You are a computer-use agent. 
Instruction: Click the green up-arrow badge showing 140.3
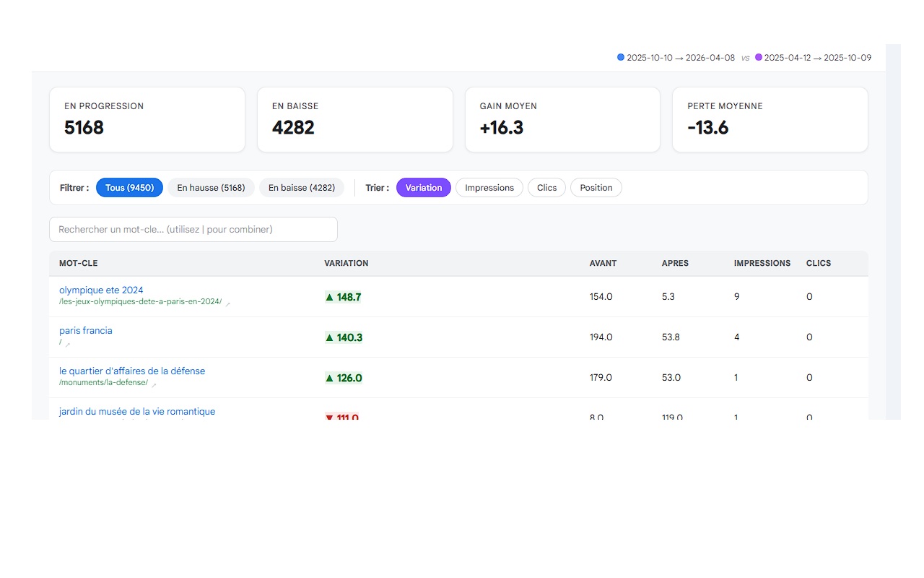(x=344, y=337)
